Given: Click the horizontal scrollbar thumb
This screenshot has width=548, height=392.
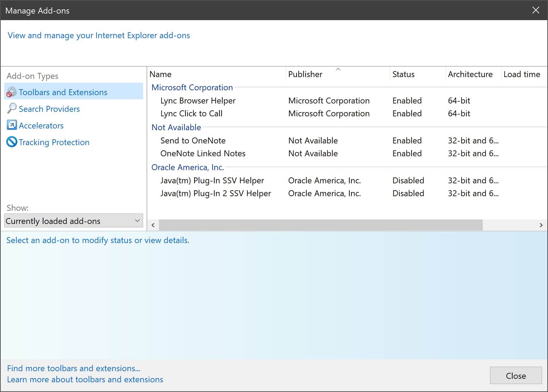Looking at the screenshot, I should (x=320, y=225).
